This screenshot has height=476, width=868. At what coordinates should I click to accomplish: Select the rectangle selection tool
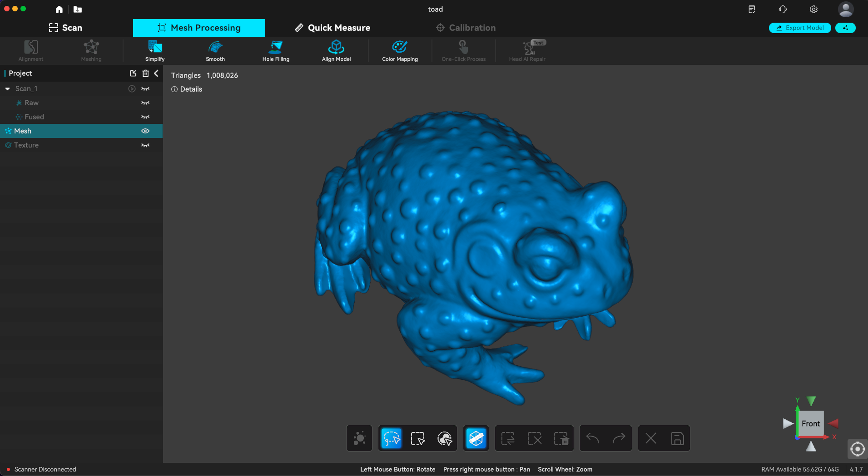[x=417, y=438]
